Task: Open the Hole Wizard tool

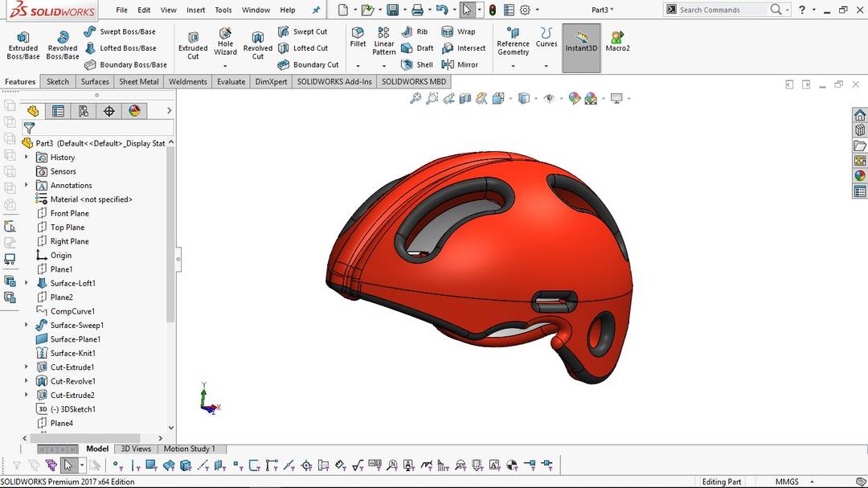Action: click(x=225, y=44)
